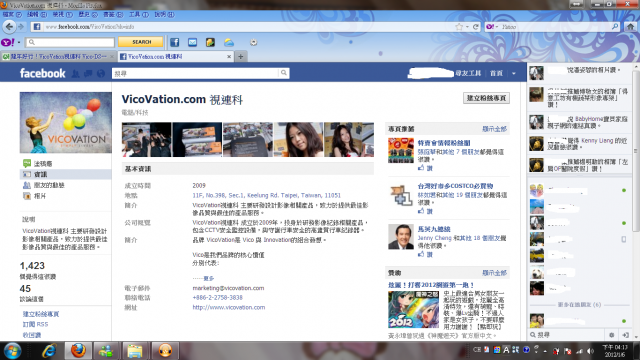640x360 pixels.
Task: Go back with the browser back arrow
Action: tap(9, 27)
